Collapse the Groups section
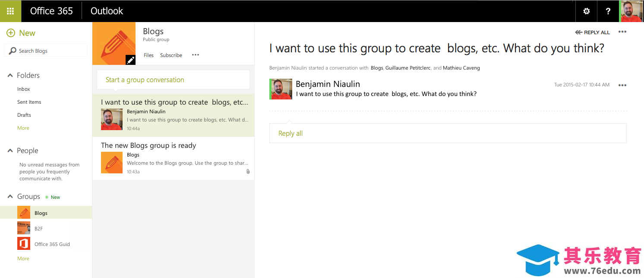Screen dimensions: 644x278 (x=10, y=196)
